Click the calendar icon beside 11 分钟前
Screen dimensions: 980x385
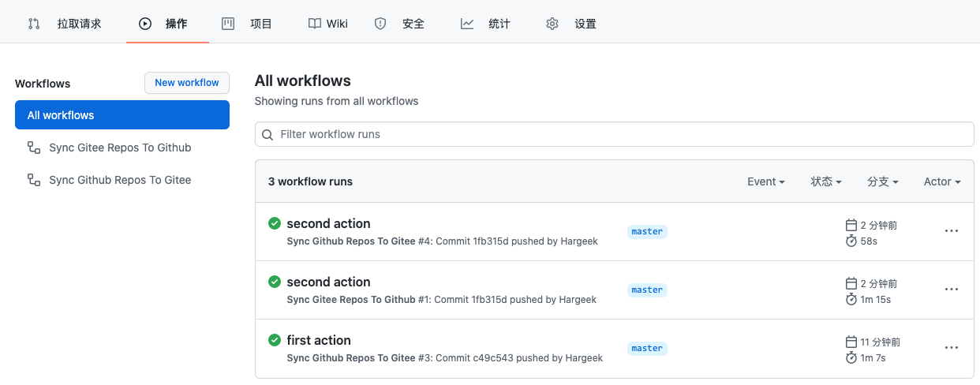click(x=851, y=342)
